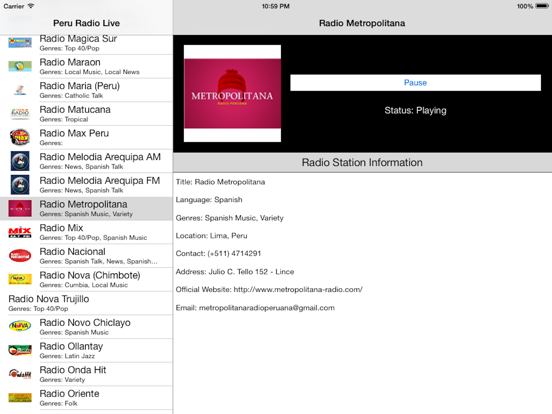Click the Location: Lima, Peru line

pyautogui.click(x=212, y=236)
